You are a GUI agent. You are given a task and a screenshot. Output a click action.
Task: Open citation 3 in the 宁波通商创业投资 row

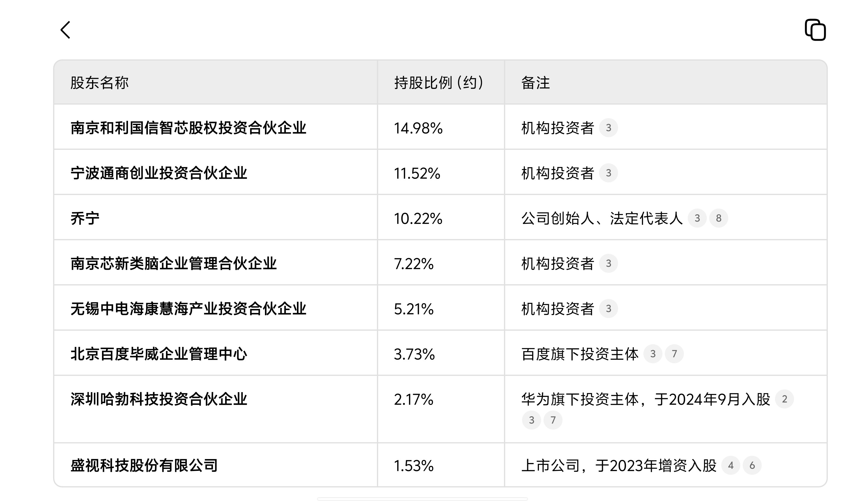(608, 173)
